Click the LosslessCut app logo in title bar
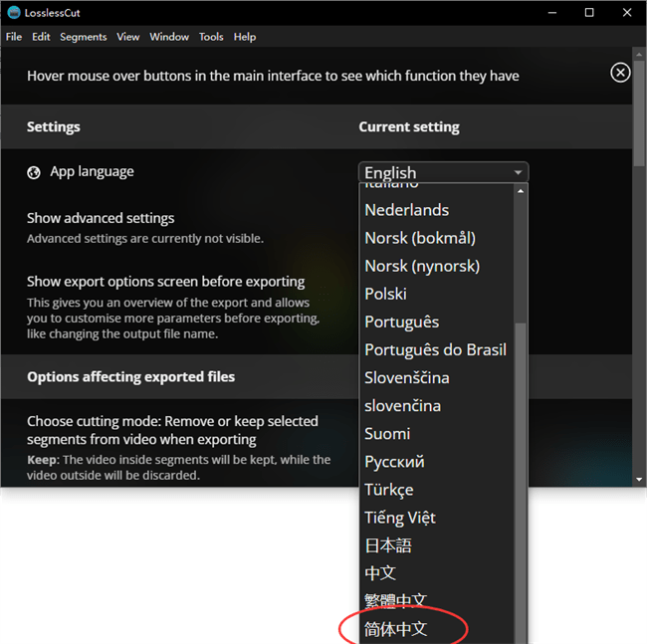 pos(13,12)
